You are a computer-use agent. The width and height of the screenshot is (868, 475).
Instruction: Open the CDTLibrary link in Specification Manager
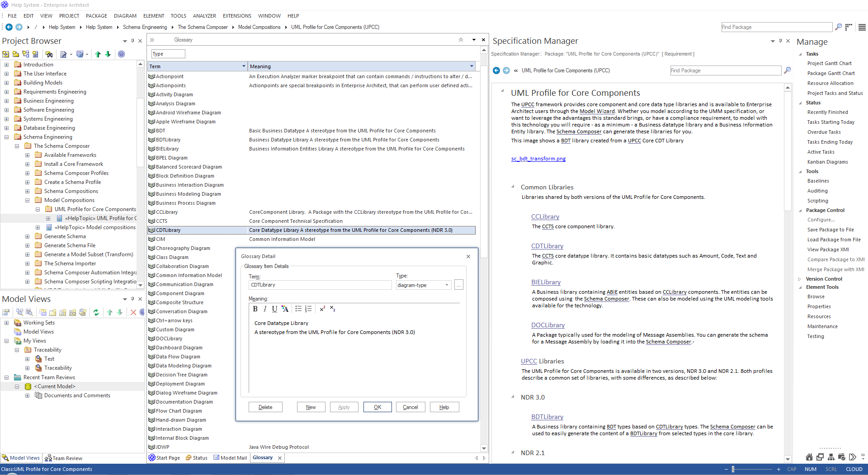pos(547,246)
